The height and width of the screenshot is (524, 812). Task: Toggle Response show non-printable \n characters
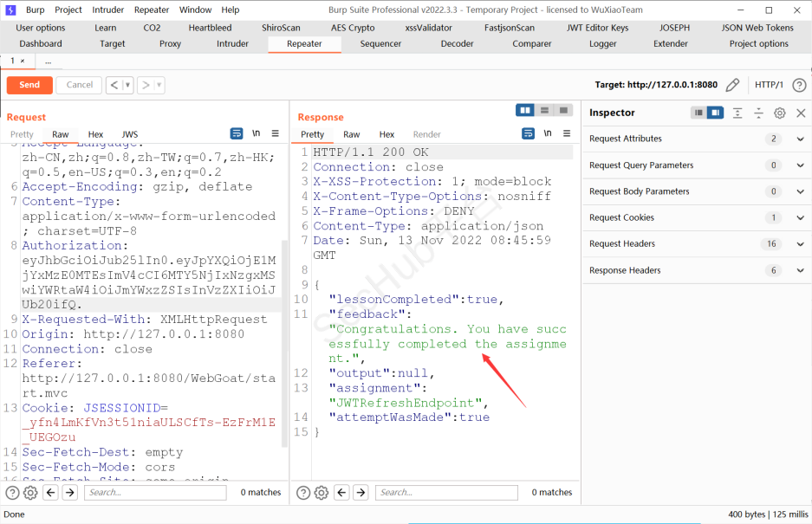pos(548,134)
